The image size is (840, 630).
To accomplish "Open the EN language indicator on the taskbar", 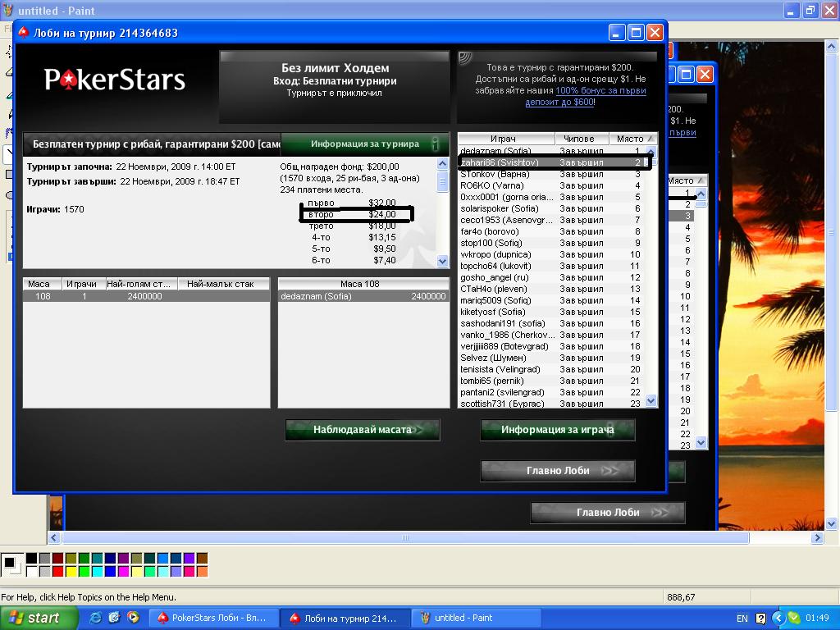I will click(x=742, y=619).
